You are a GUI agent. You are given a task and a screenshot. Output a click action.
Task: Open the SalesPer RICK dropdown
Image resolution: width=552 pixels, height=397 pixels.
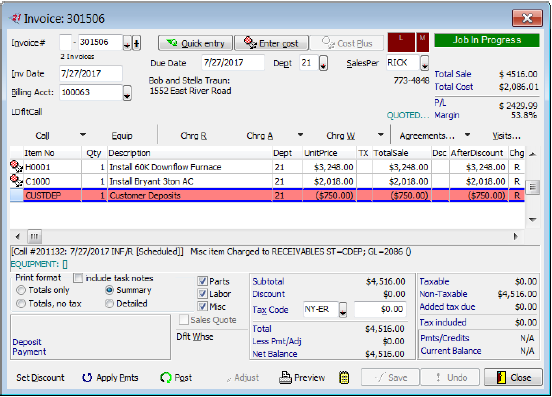[x=425, y=63]
